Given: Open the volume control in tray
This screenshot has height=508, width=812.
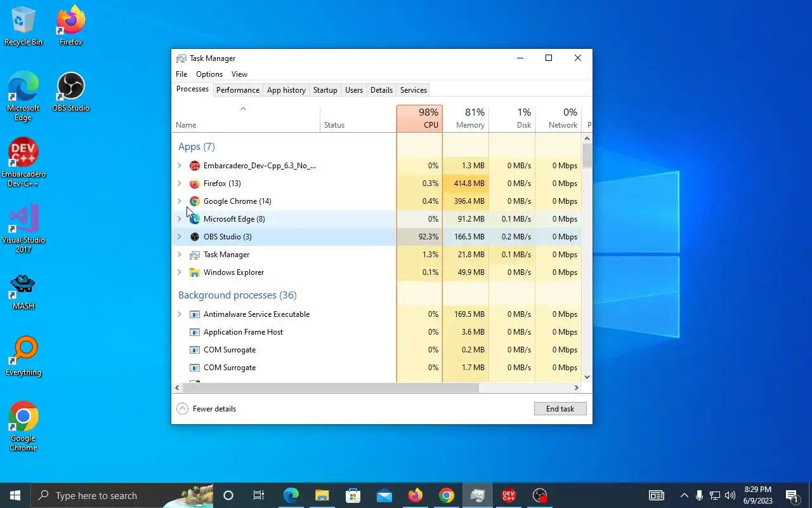Looking at the screenshot, I should point(730,495).
